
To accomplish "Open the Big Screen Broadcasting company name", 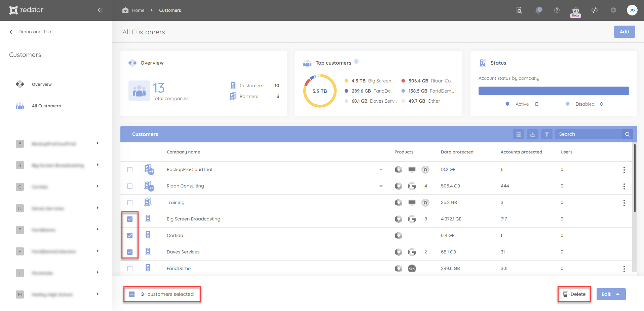I will (193, 219).
